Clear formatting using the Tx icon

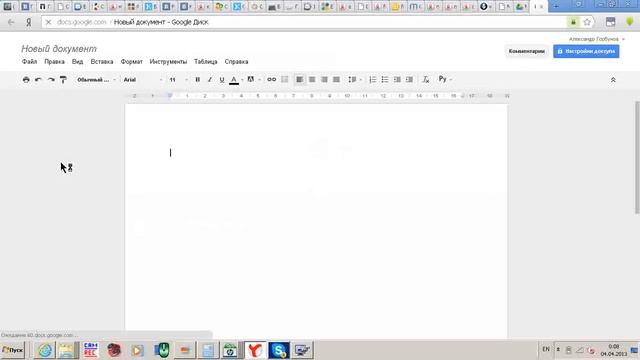coord(426,80)
